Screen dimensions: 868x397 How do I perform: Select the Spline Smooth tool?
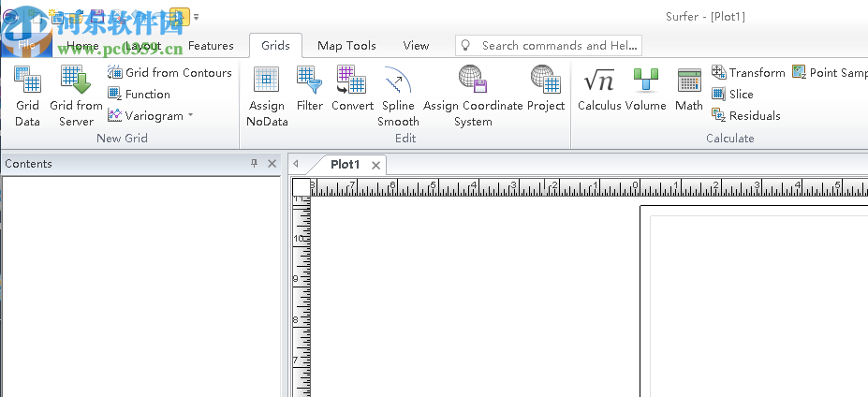pyautogui.click(x=398, y=96)
